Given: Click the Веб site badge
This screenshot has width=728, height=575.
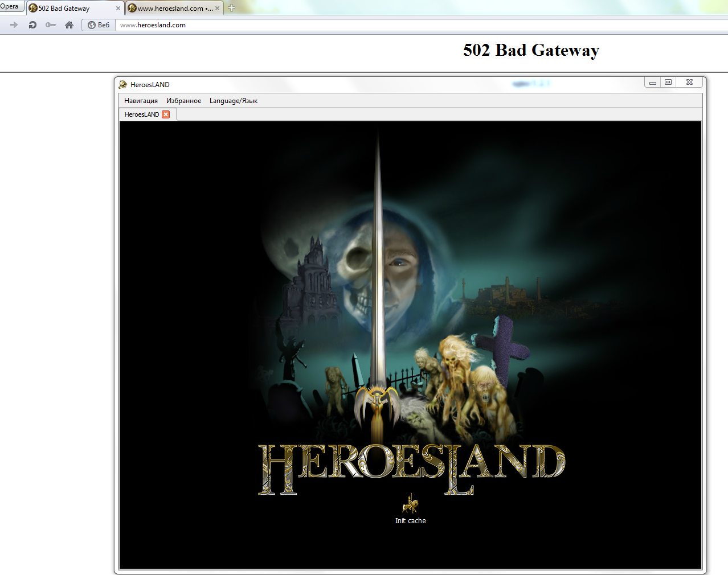Looking at the screenshot, I should pyautogui.click(x=99, y=25).
